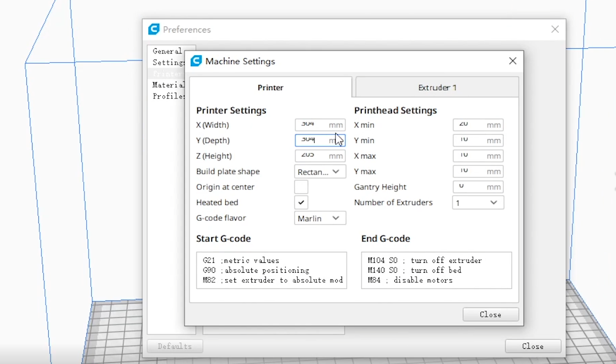The width and height of the screenshot is (616, 364).
Task: Click the Y min input field
Action: [478, 140]
